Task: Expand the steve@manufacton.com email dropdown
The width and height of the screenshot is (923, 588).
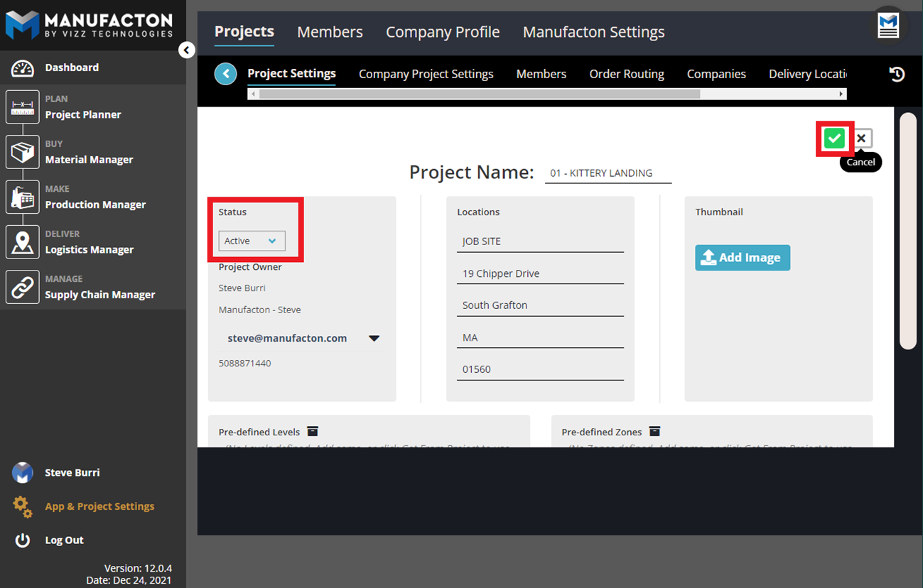Action: [374, 339]
